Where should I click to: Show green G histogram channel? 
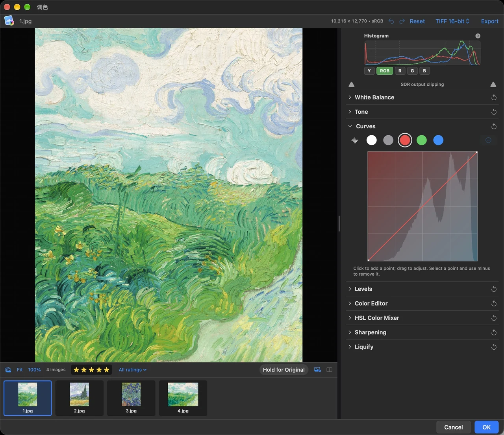click(412, 71)
